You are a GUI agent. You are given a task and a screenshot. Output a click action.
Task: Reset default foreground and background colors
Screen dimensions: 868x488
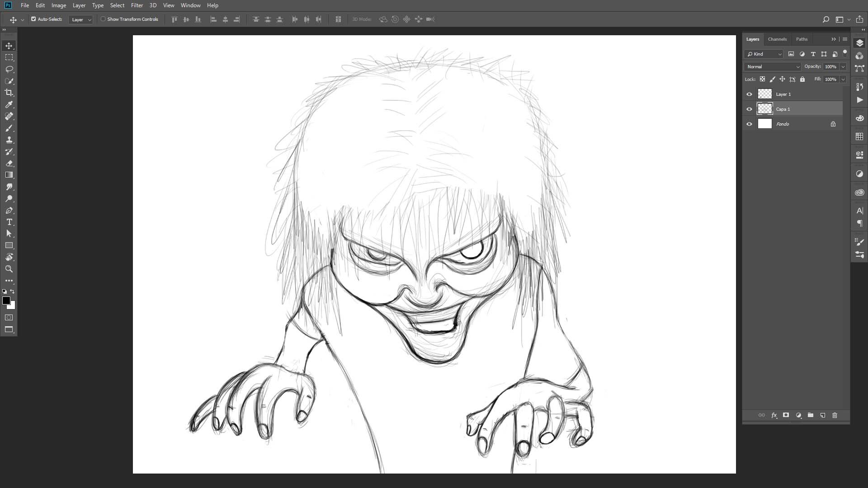point(5,291)
